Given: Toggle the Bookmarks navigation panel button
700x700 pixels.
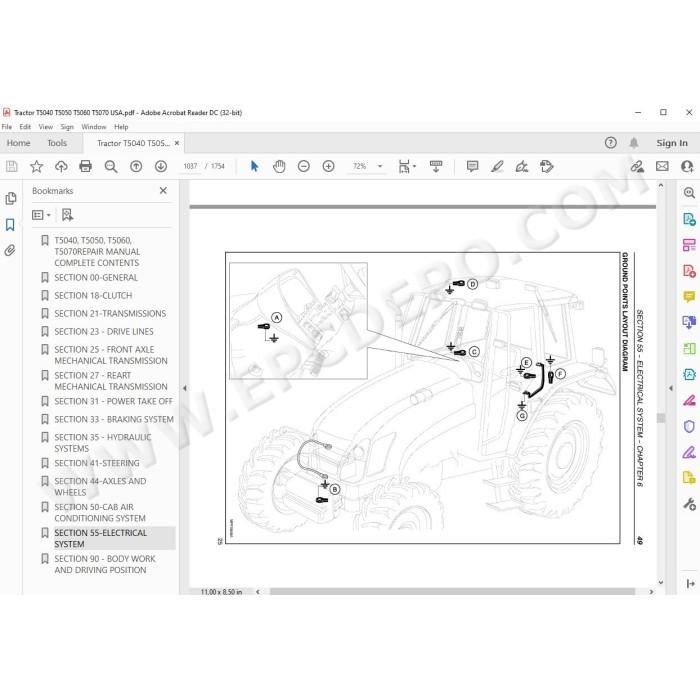Looking at the screenshot, I should click(10, 224).
